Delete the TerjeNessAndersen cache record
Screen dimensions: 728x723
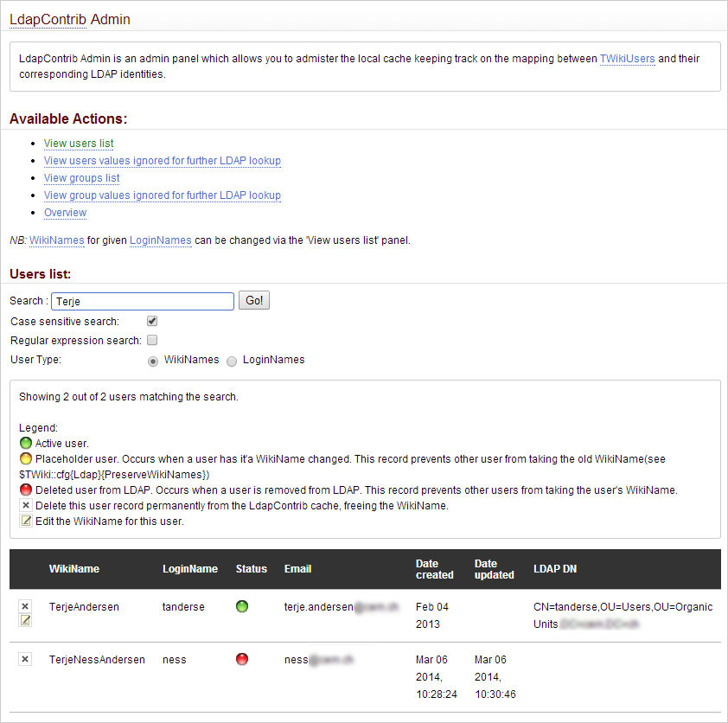click(x=25, y=659)
